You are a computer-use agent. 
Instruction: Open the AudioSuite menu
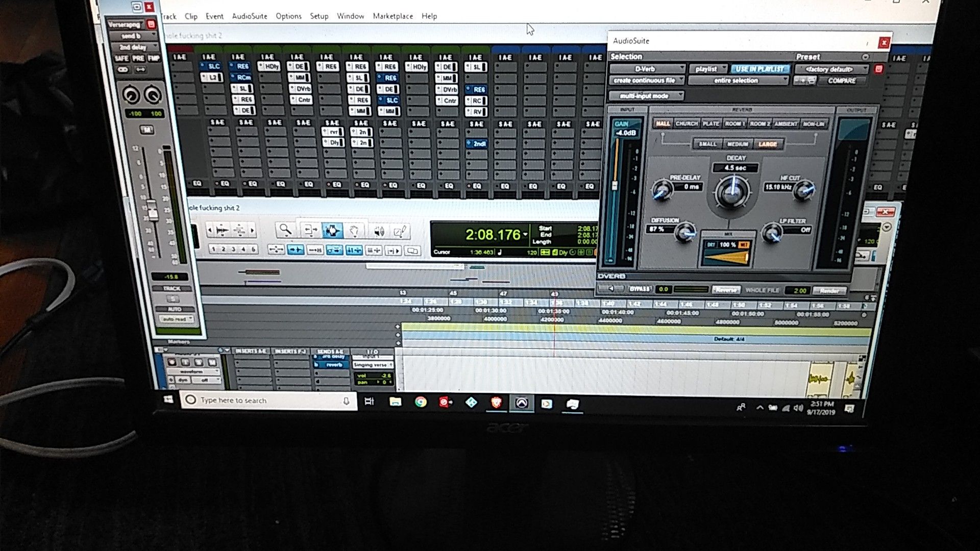[250, 16]
